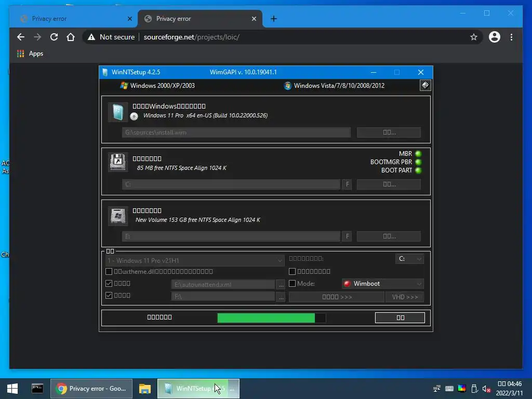Click the tweaks >>> button left of VHD
The height and width of the screenshot is (399, 532).
pyautogui.click(x=337, y=297)
